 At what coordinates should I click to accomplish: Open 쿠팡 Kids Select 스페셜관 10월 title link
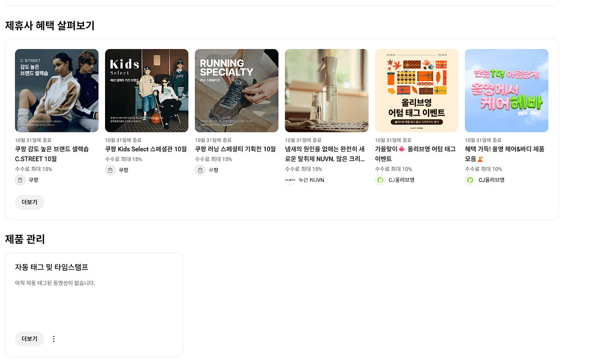pyautogui.click(x=146, y=149)
